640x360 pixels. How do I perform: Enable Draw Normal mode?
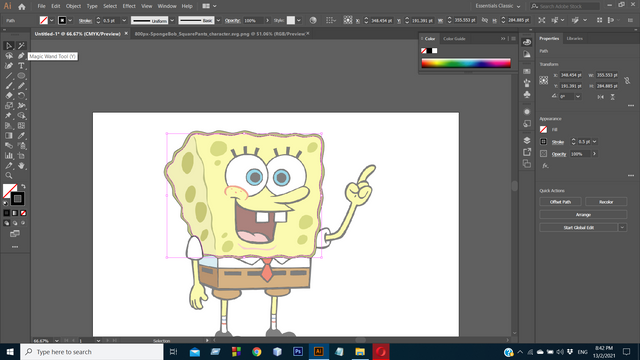[7, 223]
